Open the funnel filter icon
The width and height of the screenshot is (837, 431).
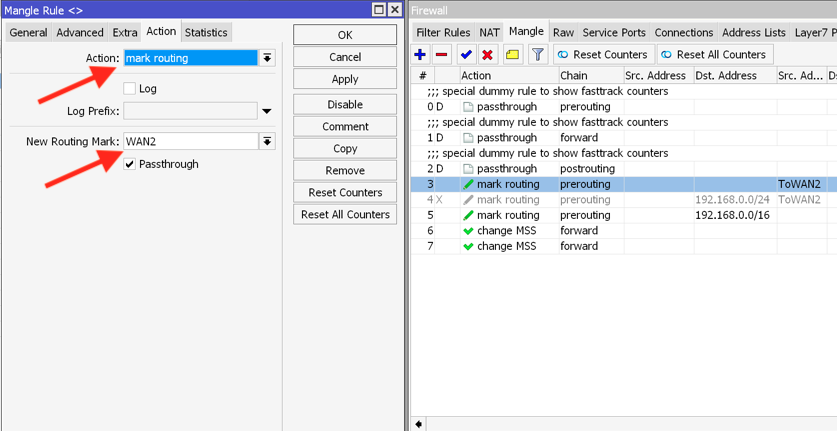coord(537,55)
